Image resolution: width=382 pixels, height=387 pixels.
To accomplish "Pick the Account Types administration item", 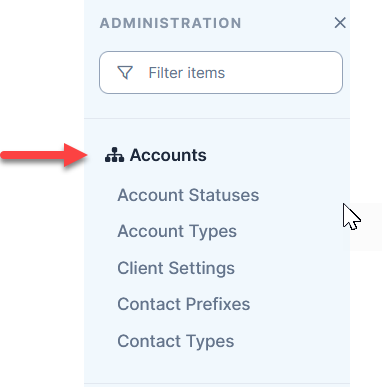I will 177,232.
